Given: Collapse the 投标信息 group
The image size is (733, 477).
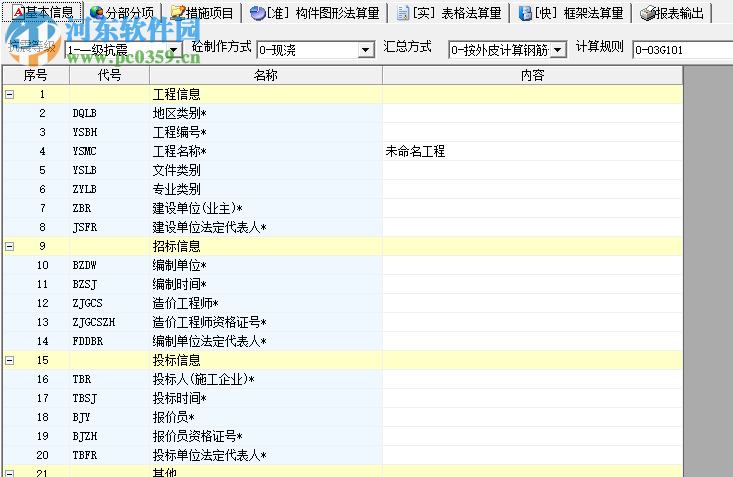Looking at the screenshot, I should 9,361.
